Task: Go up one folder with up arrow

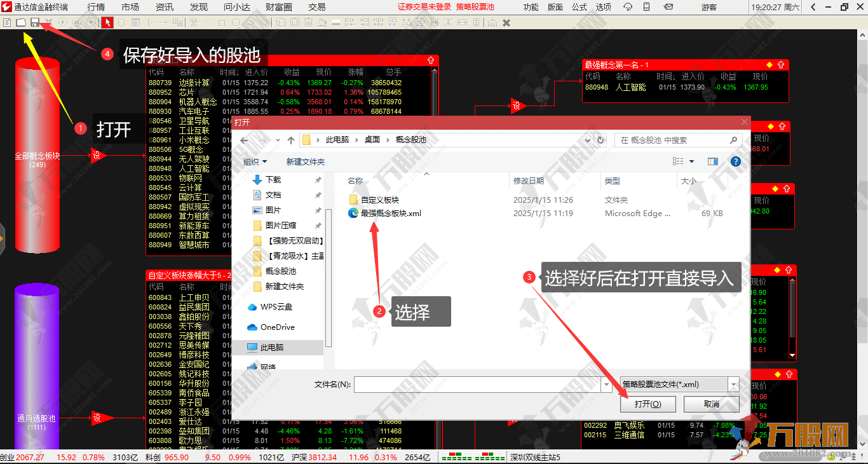Action: [x=291, y=140]
